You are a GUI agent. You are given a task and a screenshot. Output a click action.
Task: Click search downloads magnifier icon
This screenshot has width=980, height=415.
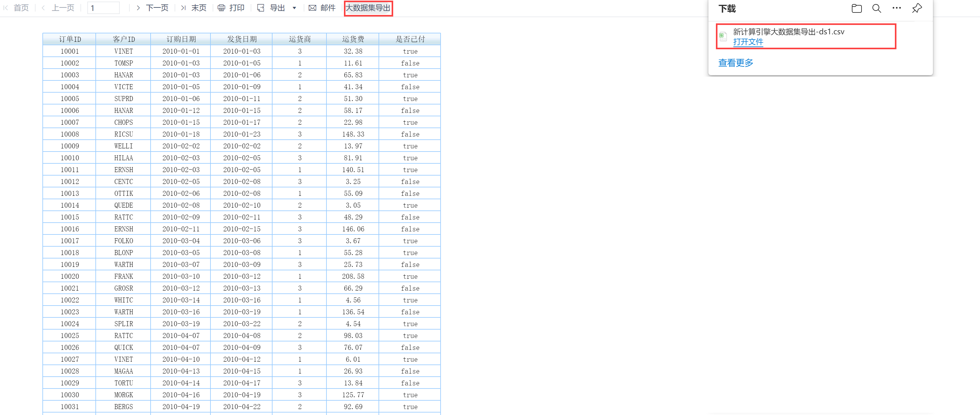(x=876, y=8)
